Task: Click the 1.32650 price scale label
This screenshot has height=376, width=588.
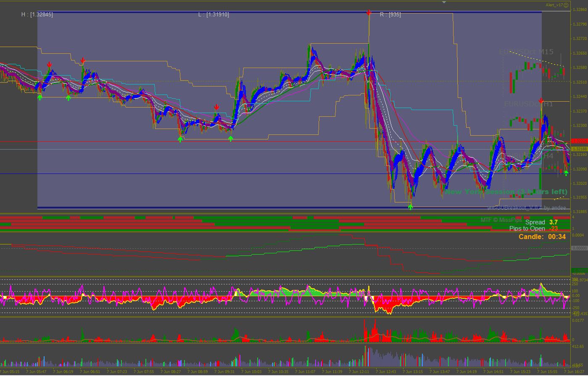Action: pyautogui.click(x=580, y=53)
